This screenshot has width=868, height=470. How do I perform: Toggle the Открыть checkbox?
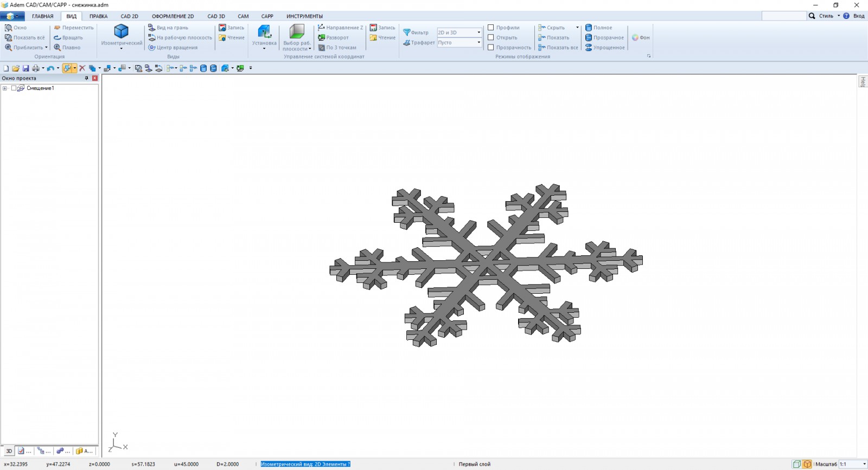[491, 38]
